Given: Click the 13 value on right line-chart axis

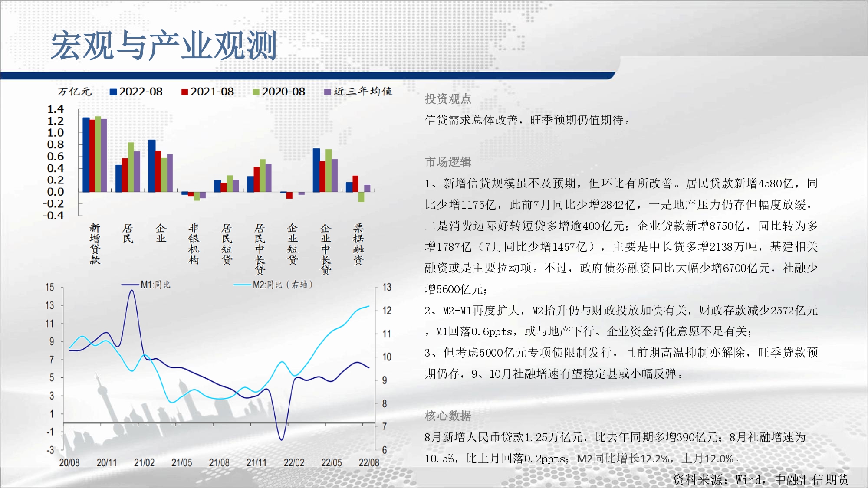Looking at the screenshot, I should 387,287.
